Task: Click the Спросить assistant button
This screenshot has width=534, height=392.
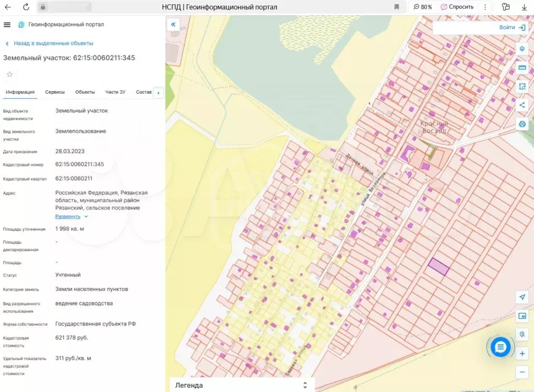Action: pyautogui.click(x=457, y=7)
